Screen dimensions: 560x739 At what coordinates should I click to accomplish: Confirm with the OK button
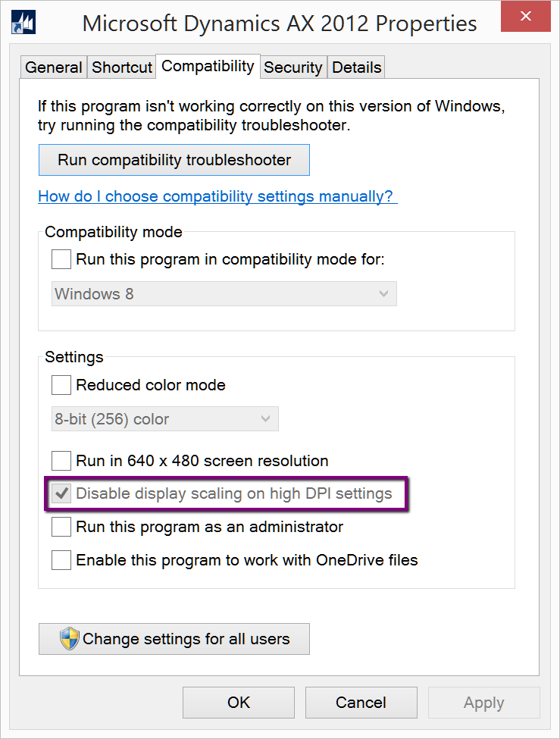pyautogui.click(x=239, y=703)
